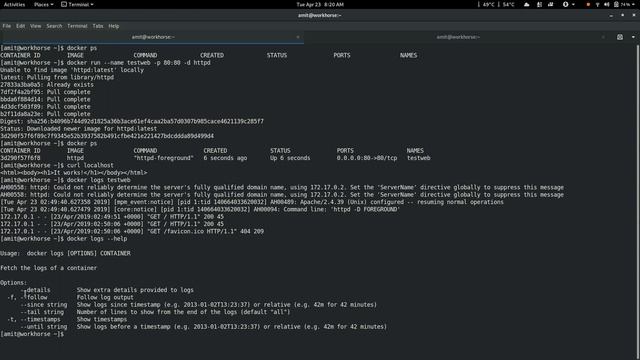Switch to the second amit@workhorse tab
The height and width of the screenshot is (360, 640).
pyautogui.click(x=458, y=37)
